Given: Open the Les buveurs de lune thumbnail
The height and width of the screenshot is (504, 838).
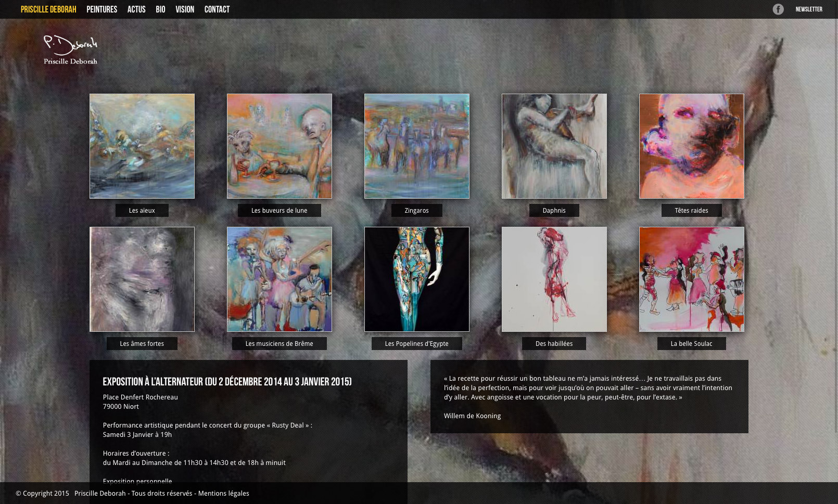Looking at the screenshot, I should click(x=280, y=146).
